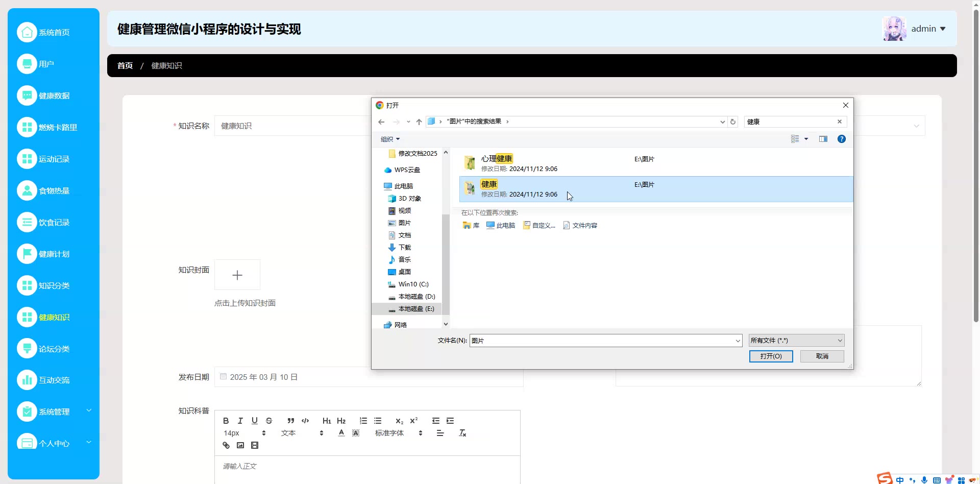Toggle bold formatting in the editor
Image resolution: width=980 pixels, height=484 pixels.
point(226,421)
